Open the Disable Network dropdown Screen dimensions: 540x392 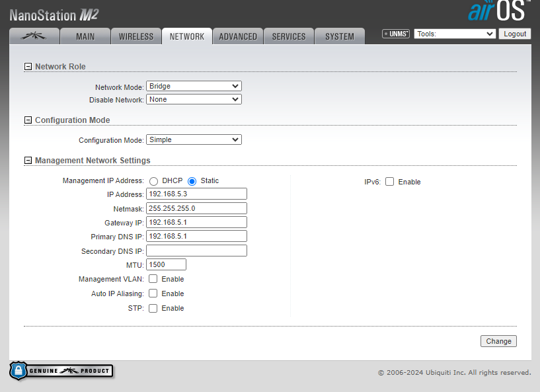(x=194, y=99)
